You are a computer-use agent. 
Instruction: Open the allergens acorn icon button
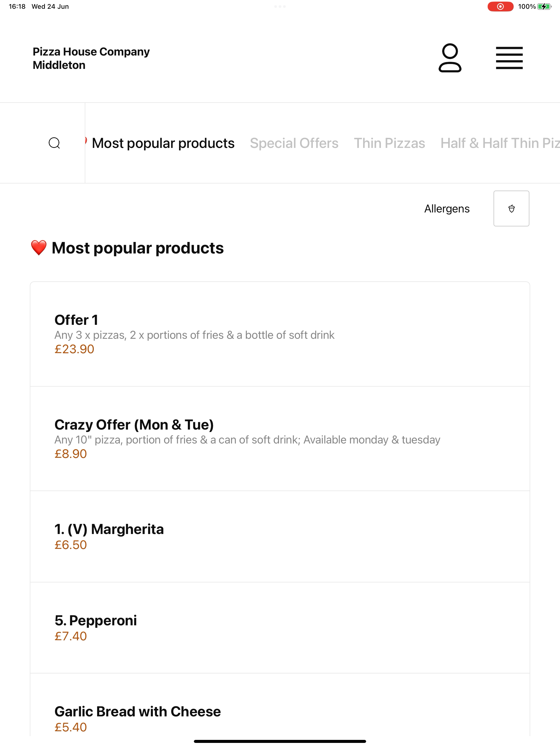[511, 208]
